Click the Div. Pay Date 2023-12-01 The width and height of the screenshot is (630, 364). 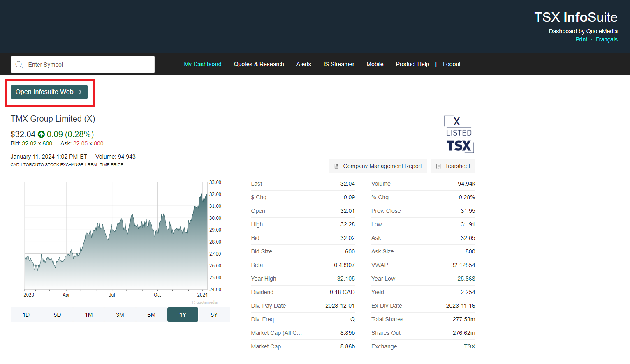[x=340, y=306]
